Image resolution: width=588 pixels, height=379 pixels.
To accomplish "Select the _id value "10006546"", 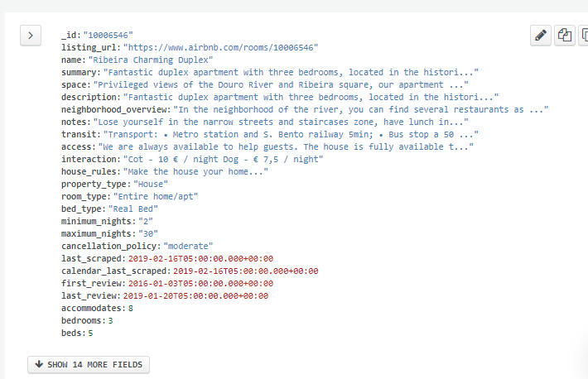I will [x=108, y=36].
